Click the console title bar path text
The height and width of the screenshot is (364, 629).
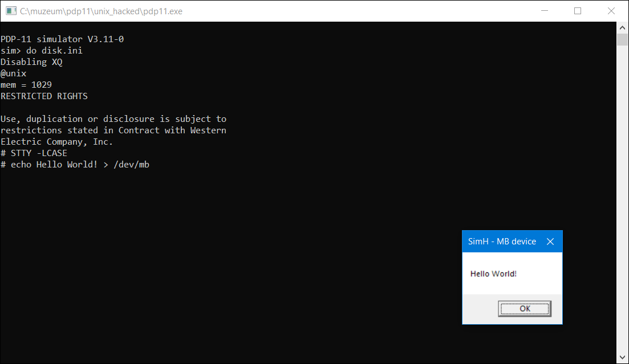pyautogui.click(x=101, y=11)
